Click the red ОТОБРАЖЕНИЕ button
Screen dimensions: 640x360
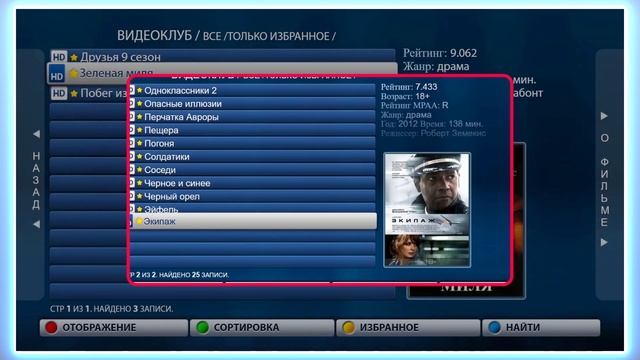tap(114, 327)
